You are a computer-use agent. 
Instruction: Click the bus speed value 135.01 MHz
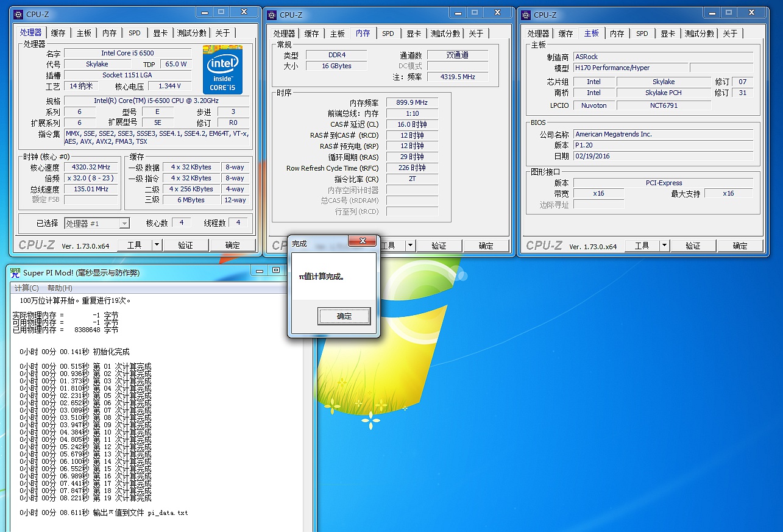coord(91,190)
